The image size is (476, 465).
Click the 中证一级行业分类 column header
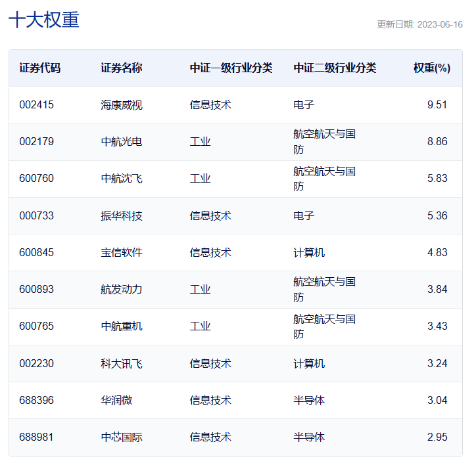pyautogui.click(x=231, y=68)
